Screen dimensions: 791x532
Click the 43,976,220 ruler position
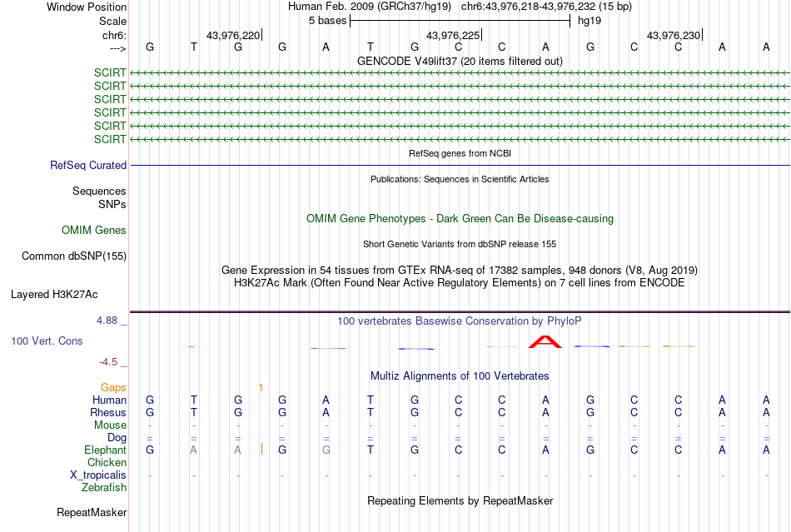[x=233, y=35]
